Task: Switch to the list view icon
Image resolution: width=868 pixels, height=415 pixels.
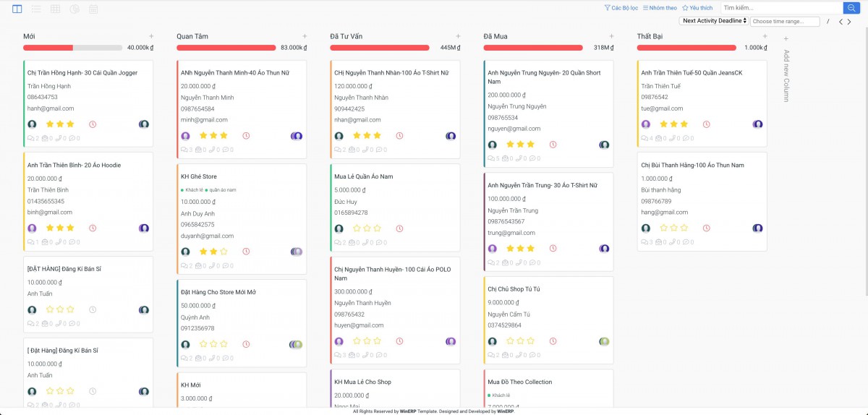Action: coord(36,9)
